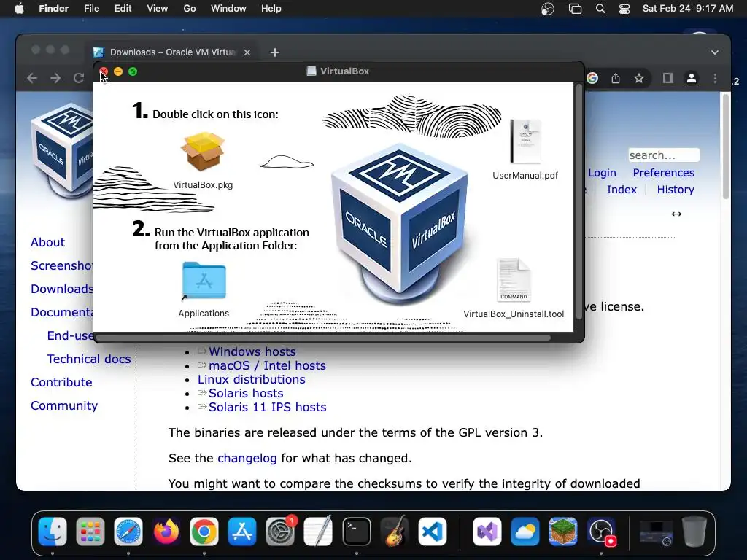Launch Safari from the Dock
This screenshot has height=560, width=747.
point(128,531)
